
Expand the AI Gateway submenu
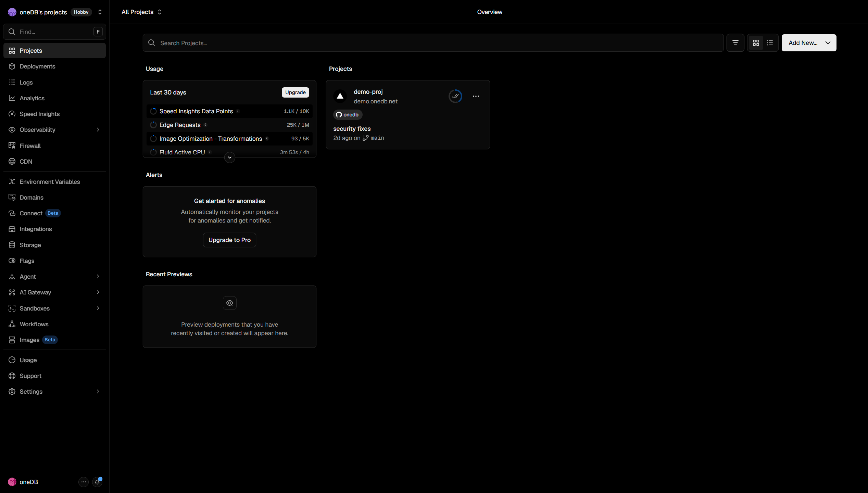coord(98,292)
